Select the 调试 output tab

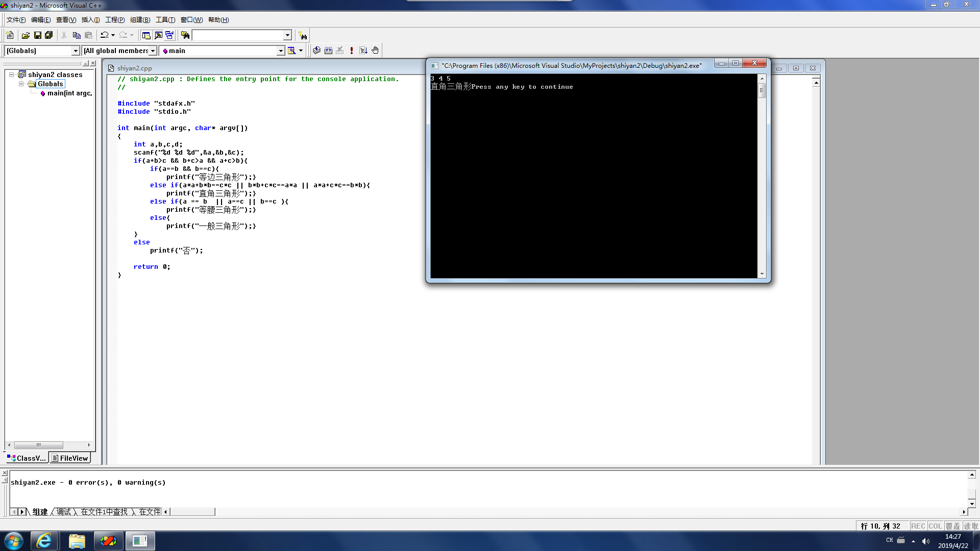click(x=64, y=512)
